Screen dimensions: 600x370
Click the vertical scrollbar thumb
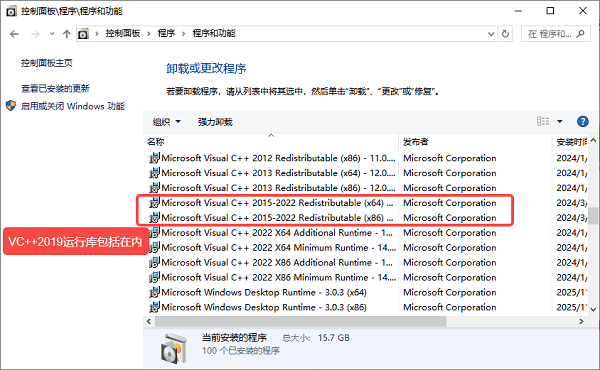593,216
